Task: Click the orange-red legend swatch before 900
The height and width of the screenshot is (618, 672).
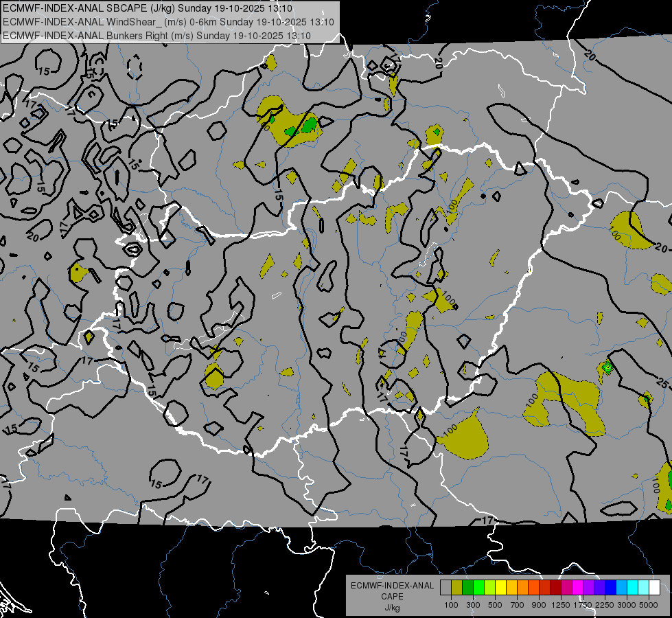Action: [533, 588]
